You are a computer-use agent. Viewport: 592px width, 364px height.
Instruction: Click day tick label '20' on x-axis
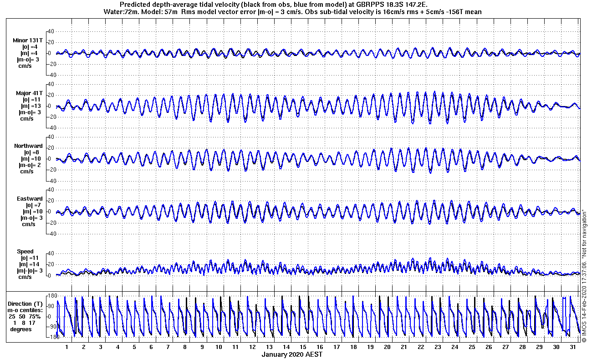pyautogui.click(x=387, y=347)
